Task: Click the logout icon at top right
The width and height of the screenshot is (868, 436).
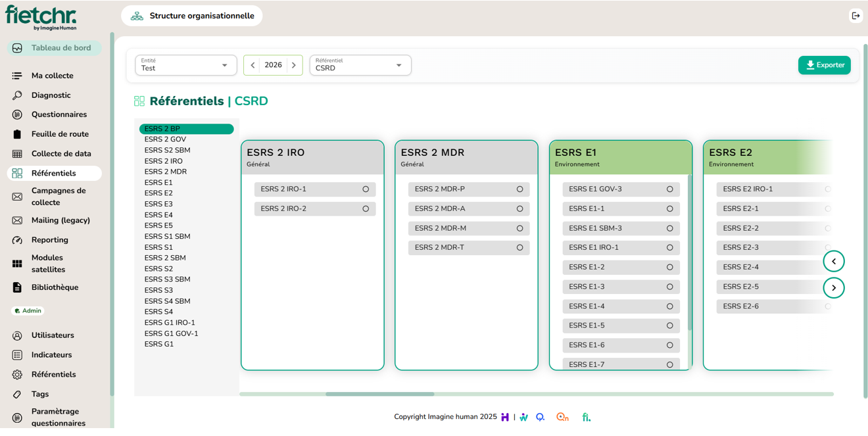Action: 856,16
